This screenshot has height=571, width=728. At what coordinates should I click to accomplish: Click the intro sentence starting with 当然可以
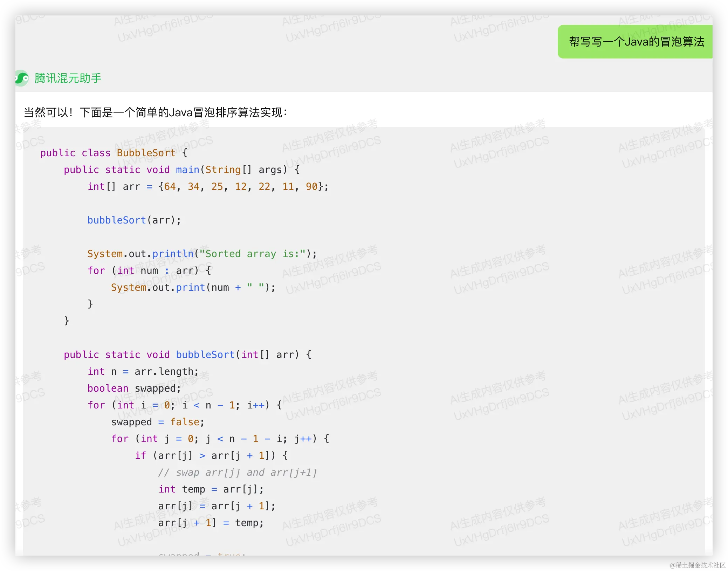pyautogui.click(x=155, y=112)
